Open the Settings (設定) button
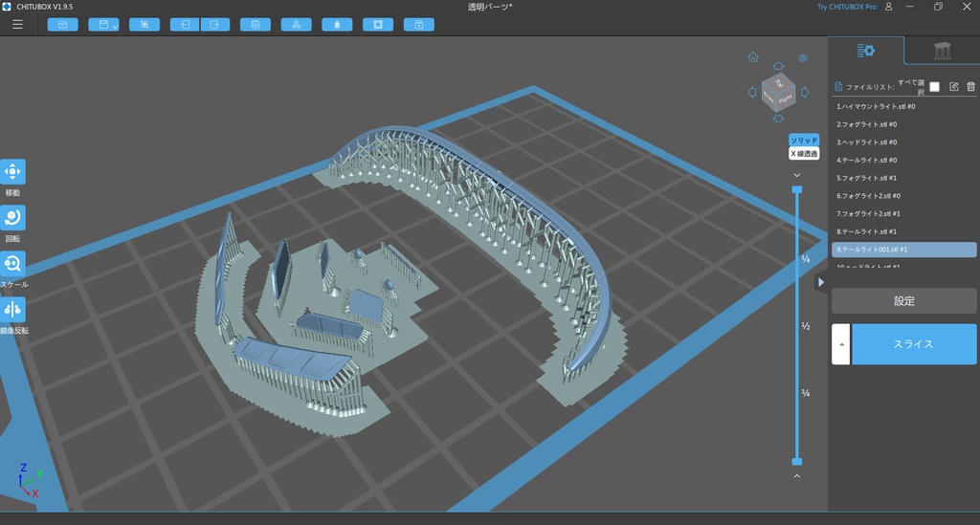The image size is (980, 525). click(x=903, y=301)
